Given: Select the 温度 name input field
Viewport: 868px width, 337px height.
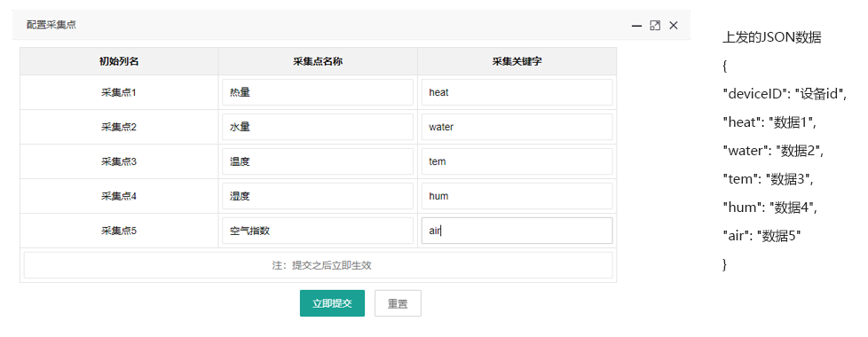Looking at the screenshot, I should pos(318,161).
